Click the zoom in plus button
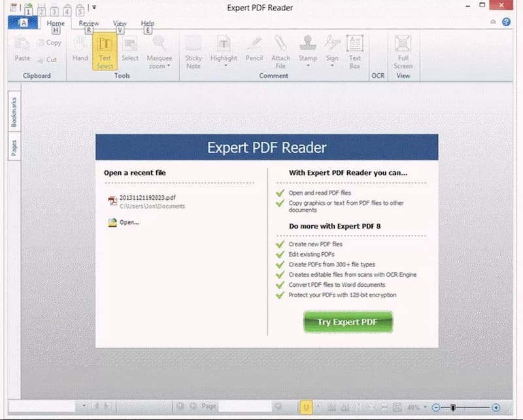This screenshot has height=420, width=523. [x=496, y=408]
